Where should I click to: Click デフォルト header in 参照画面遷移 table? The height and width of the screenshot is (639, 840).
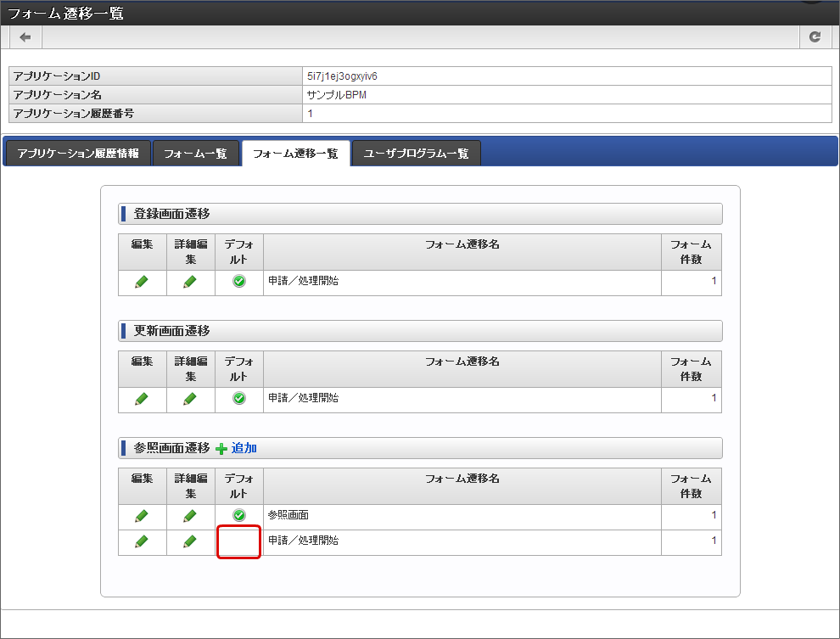(x=239, y=486)
